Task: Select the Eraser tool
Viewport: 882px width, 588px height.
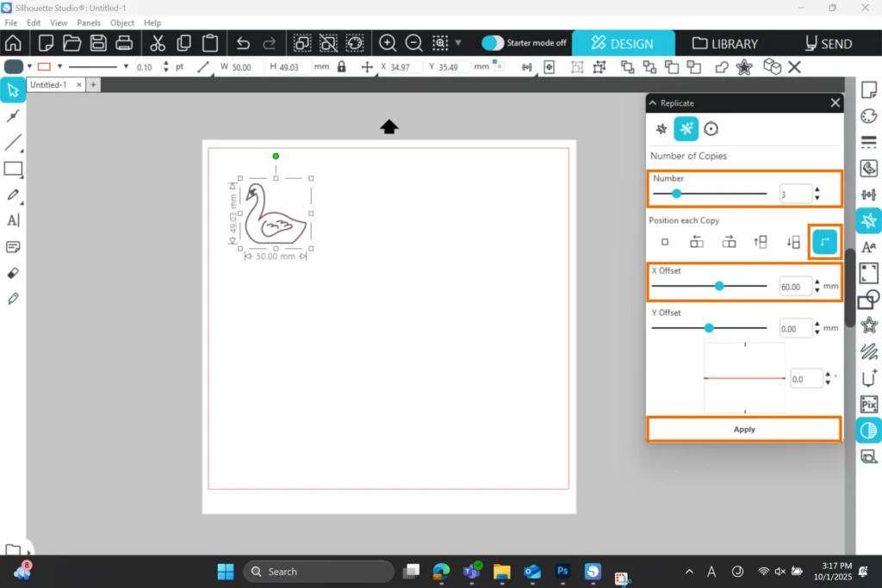Action: (x=13, y=273)
